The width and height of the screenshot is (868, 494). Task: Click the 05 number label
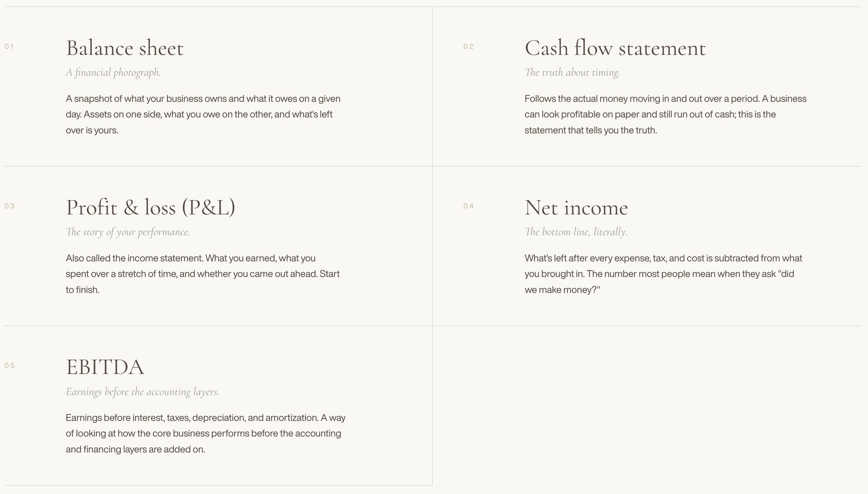[x=9, y=366]
